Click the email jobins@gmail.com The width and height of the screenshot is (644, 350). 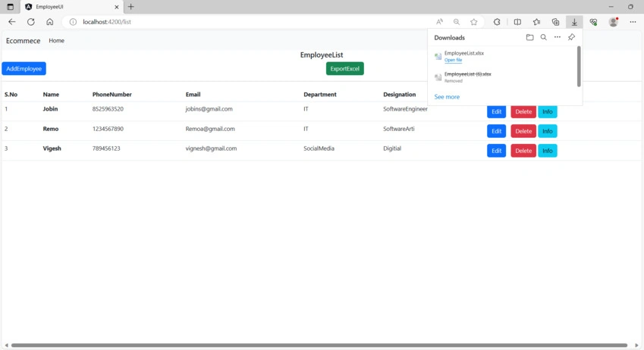click(209, 109)
